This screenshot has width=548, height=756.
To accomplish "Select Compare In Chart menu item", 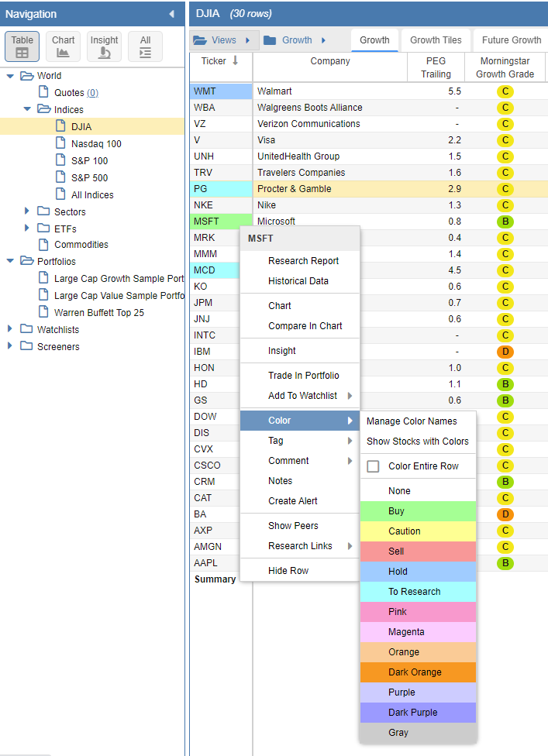I will pyautogui.click(x=300, y=326).
